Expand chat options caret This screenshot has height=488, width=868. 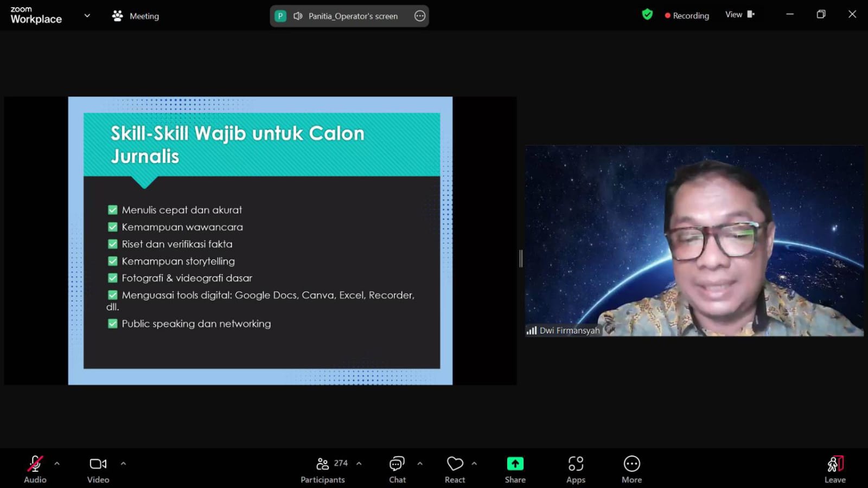pyautogui.click(x=420, y=464)
